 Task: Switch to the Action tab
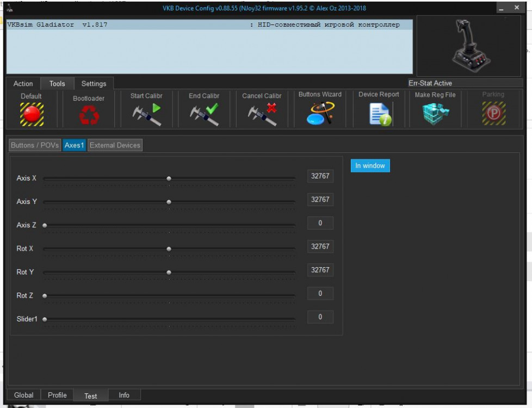pos(23,83)
